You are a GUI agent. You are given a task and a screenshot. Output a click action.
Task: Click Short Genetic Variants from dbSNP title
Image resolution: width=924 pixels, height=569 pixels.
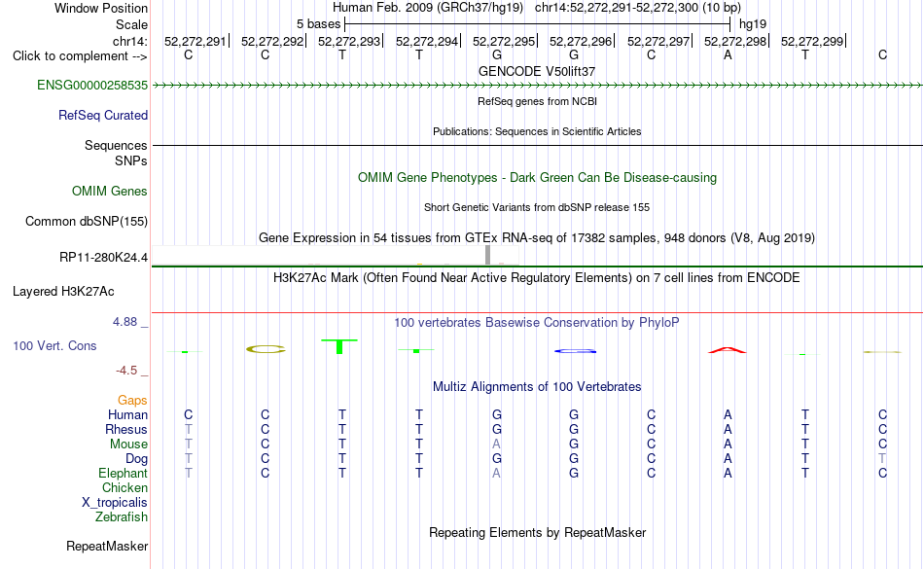537,207
